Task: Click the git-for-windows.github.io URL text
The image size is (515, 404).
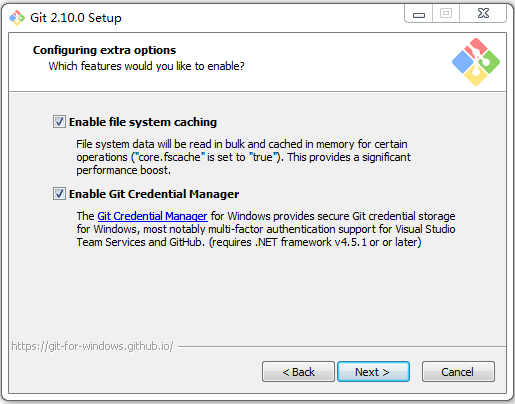Action: (x=92, y=346)
